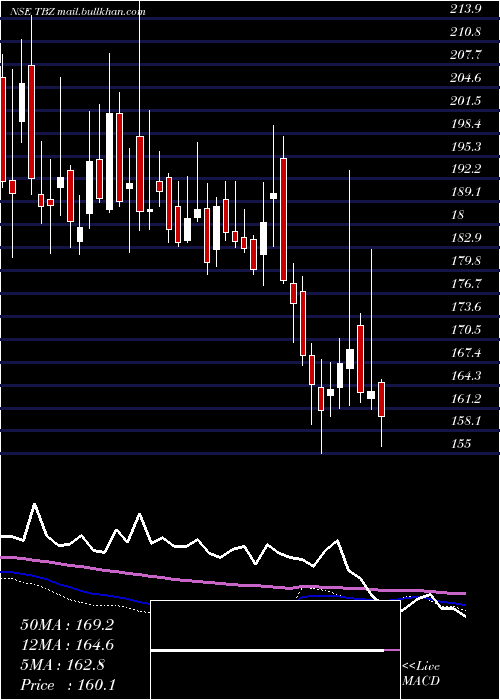
Task: Click the 170.5 price level label
Action: pos(466,329)
